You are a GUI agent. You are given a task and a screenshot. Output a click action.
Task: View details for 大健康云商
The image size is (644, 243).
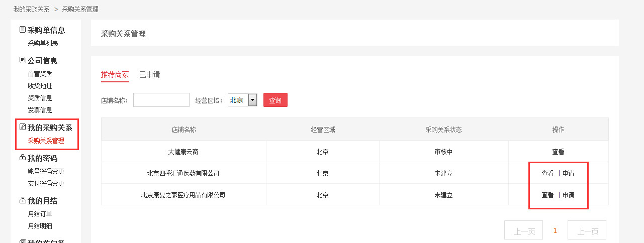tap(558, 152)
